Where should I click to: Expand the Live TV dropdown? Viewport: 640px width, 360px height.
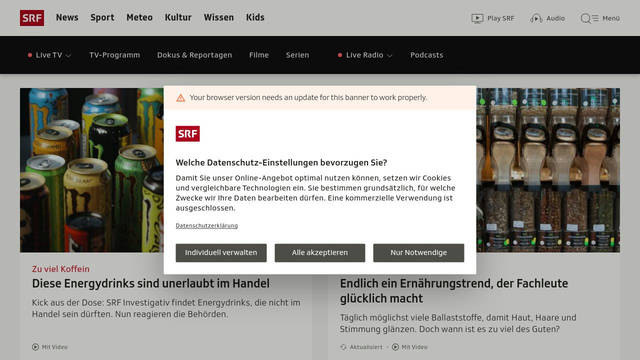click(x=49, y=55)
